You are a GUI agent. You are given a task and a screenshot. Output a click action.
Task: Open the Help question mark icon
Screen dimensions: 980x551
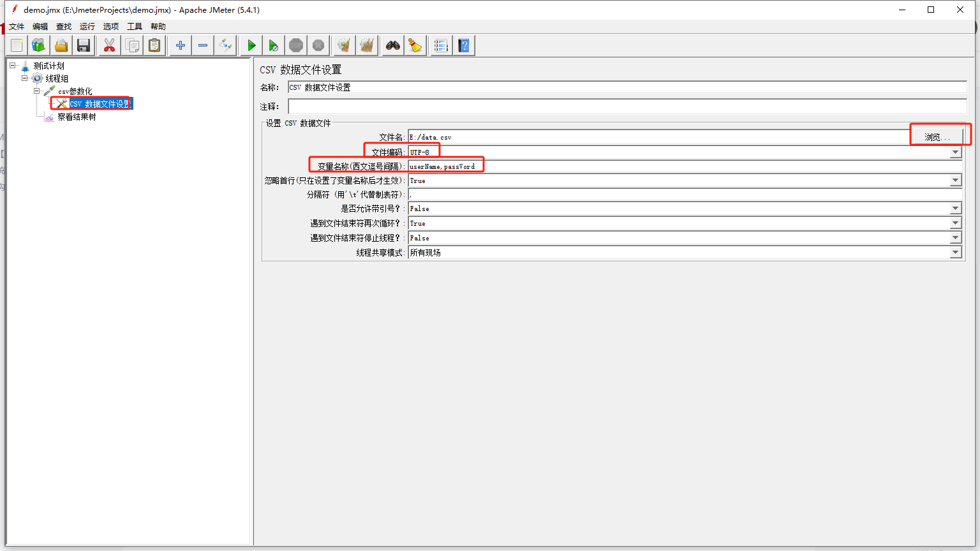(x=464, y=45)
